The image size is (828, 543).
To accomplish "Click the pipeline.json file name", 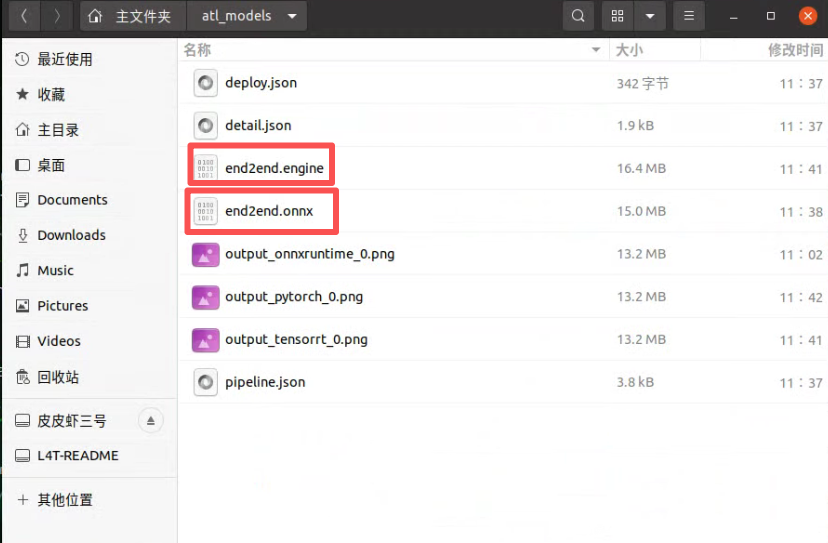I will (265, 382).
